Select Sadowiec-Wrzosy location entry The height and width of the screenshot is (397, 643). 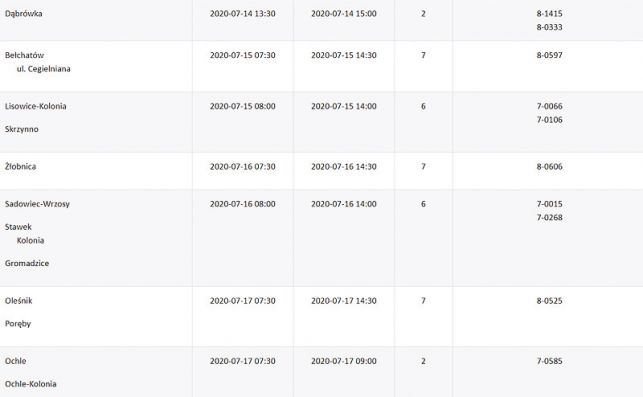pyautogui.click(x=37, y=204)
